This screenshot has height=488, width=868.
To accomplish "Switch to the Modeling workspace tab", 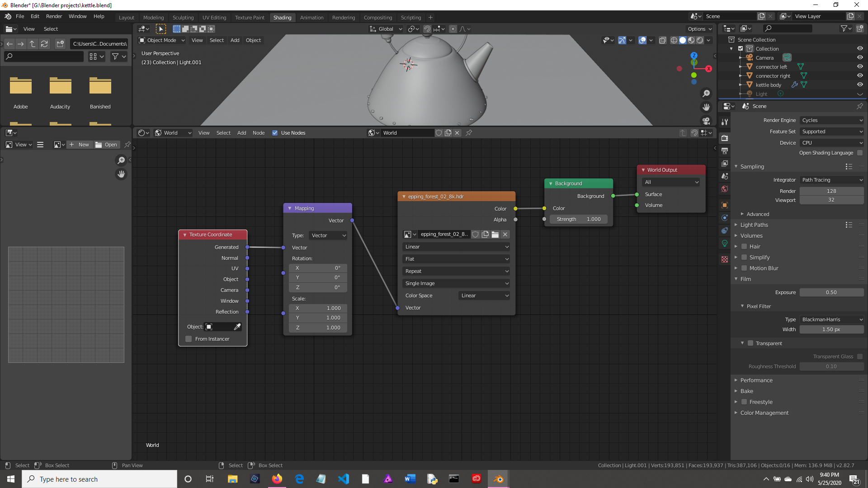I will pos(153,18).
